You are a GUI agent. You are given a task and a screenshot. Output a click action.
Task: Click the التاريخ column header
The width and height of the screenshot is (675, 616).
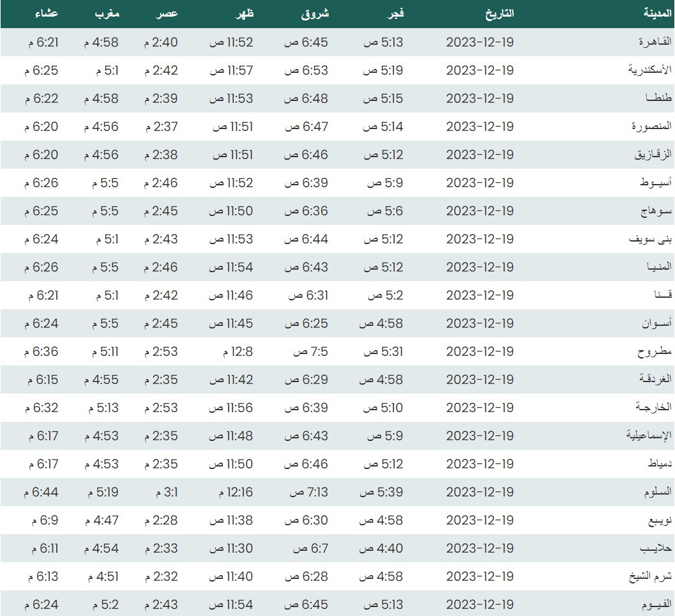497,13
